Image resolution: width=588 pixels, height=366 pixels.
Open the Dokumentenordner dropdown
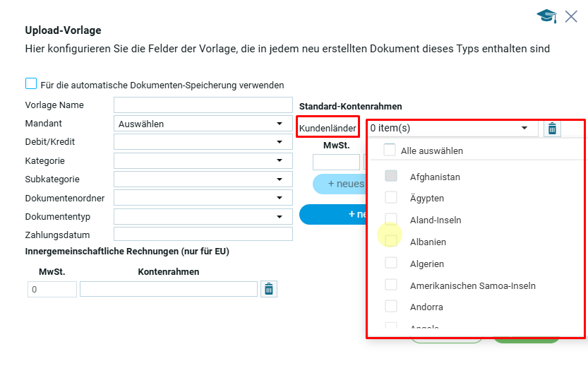click(x=203, y=197)
